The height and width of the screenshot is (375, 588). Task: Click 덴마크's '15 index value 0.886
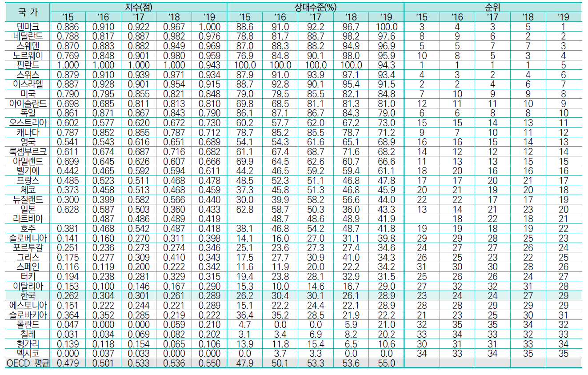click(x=68, y=27)
